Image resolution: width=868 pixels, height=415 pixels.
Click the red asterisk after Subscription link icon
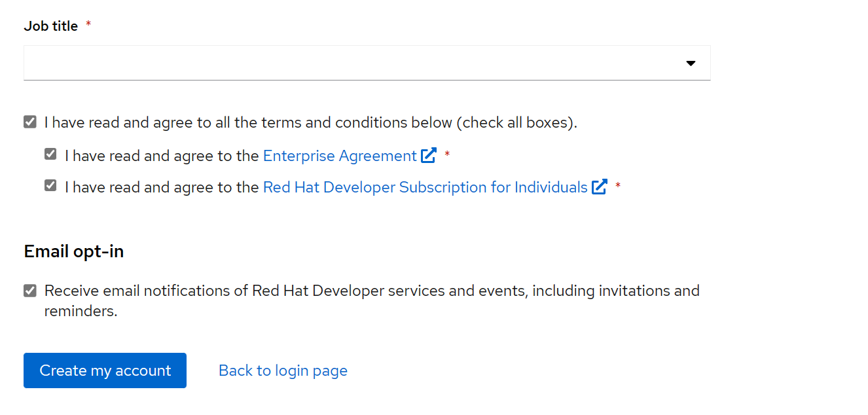(x=618, y=187)
